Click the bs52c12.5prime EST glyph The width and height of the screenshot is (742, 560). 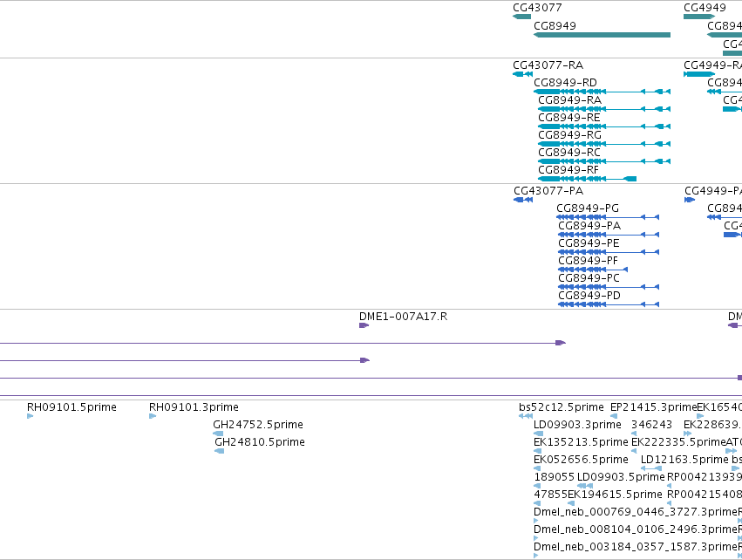(x=526, y=416)
